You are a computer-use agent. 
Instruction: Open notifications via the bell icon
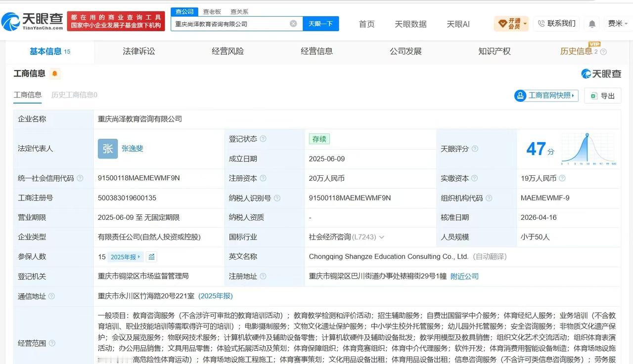(592, 24)
